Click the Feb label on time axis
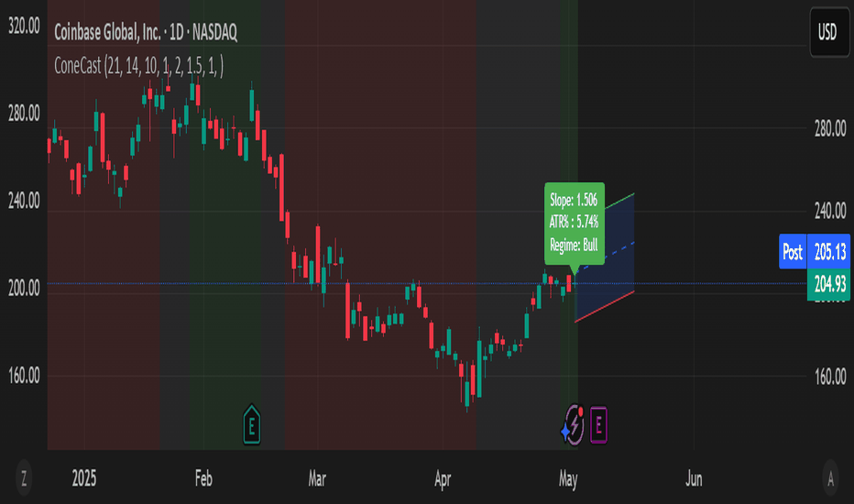Image resolution: width=854 pixels, height=504 pixels. 203,478
